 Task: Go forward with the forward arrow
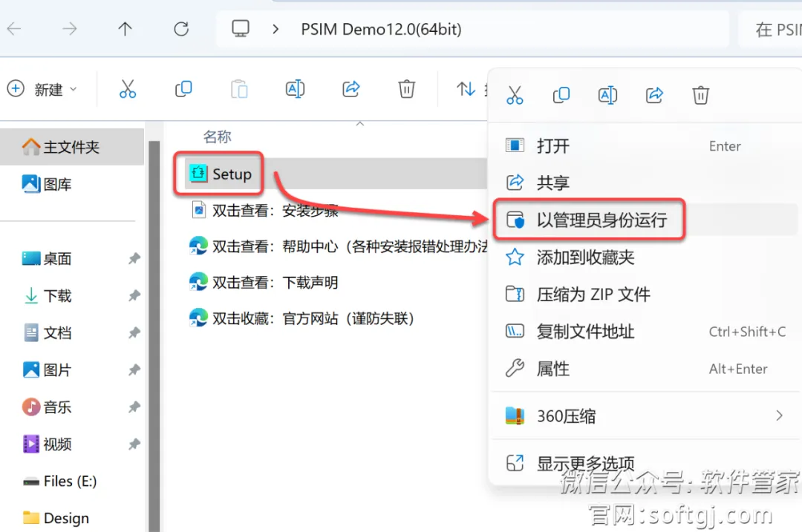(69, 29)
